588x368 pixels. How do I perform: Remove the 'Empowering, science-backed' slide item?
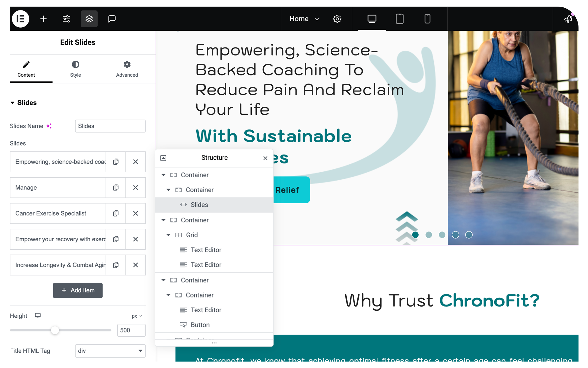135,162
